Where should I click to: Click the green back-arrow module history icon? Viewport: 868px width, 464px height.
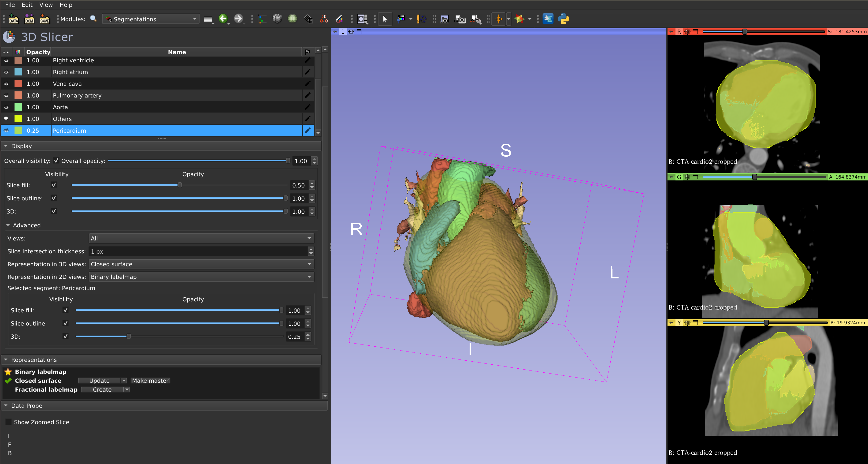pyautogui.click(x=223, y=19)
